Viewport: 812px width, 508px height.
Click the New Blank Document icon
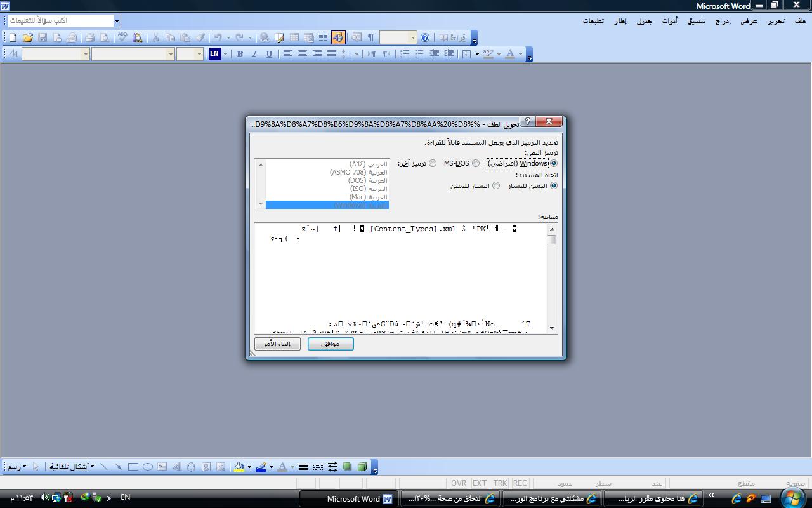coord(13,37)
